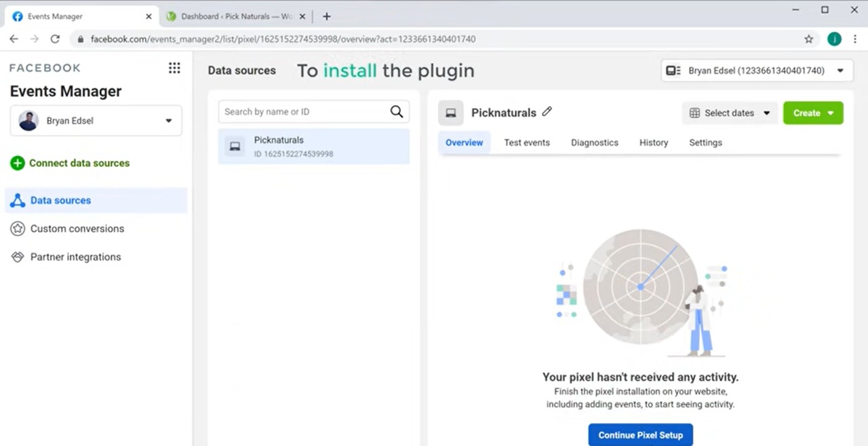Switch to the Overview tab
Screen dimensions: 868x446
click(465, 143)
